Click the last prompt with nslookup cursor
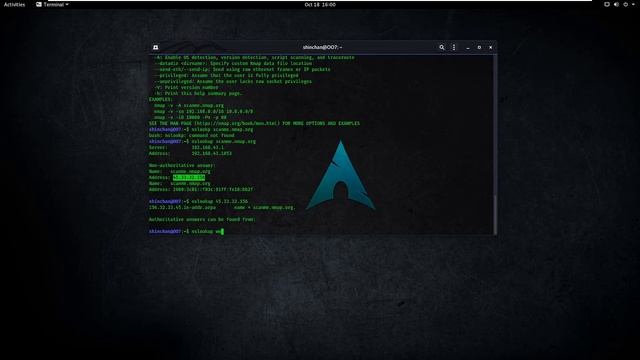The height and width of the screenshot is (360, 640). pyautogui.click(x=186, y=231)
